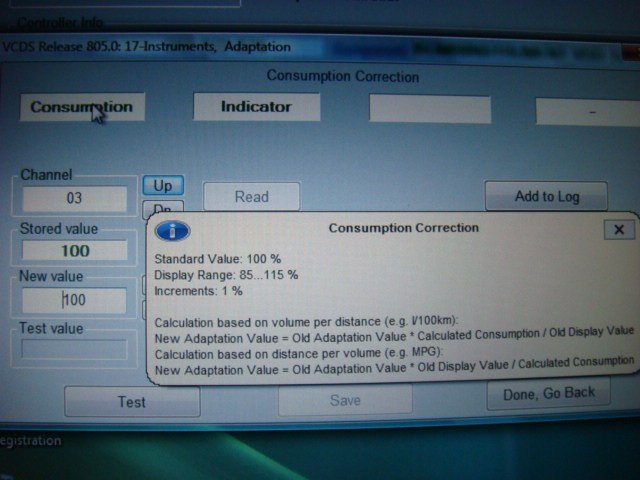
Task: Select the Stored value box showing 100
Action: (75, 251)
